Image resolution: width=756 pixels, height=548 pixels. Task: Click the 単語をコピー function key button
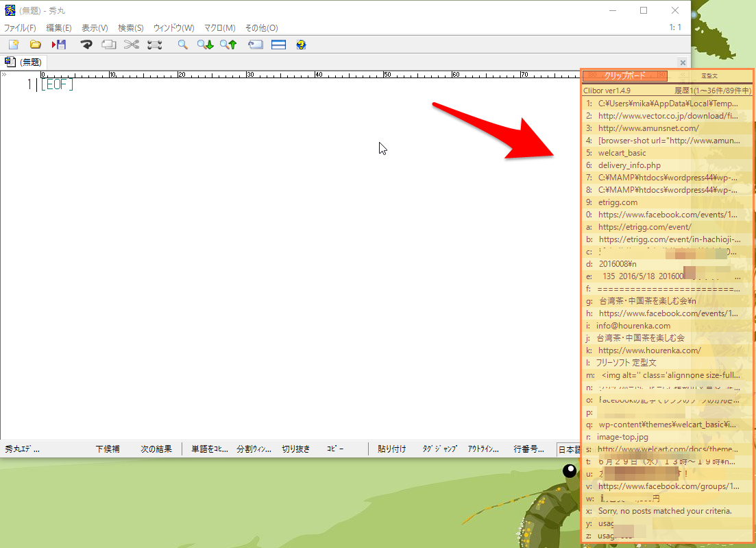(x=210, y=449)
